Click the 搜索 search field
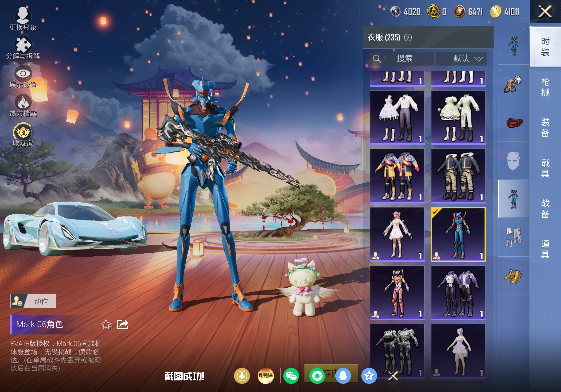Screen dimensions: 561x392 401,59
